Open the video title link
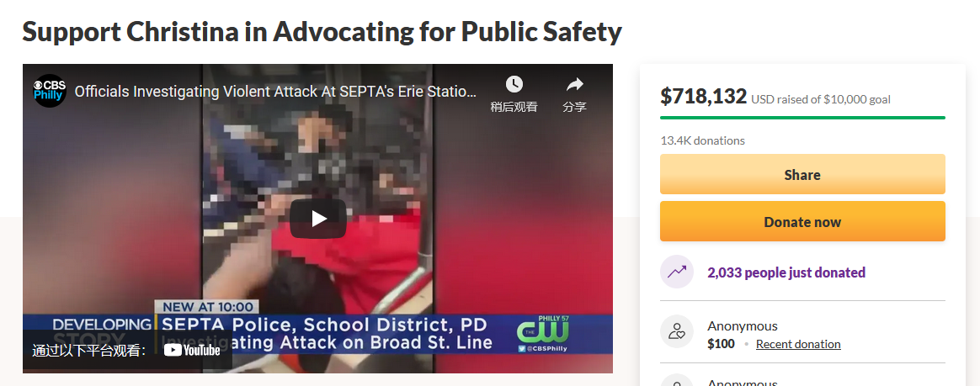Viewport: 980px width, 386px height. [x=275, y=92]
